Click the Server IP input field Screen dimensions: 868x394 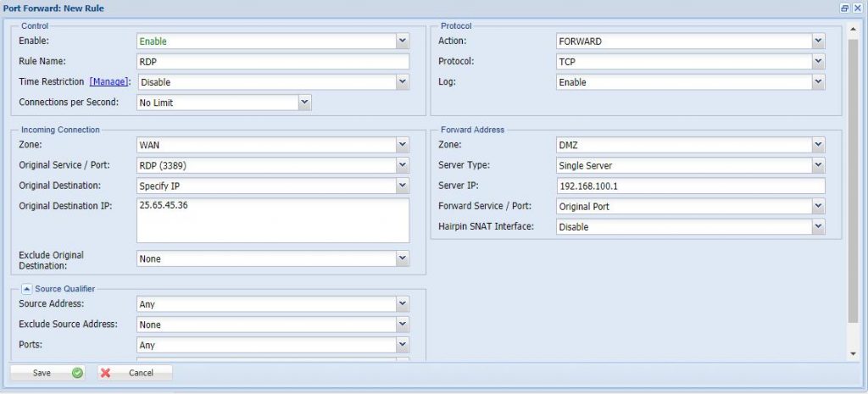pos(690,186)
